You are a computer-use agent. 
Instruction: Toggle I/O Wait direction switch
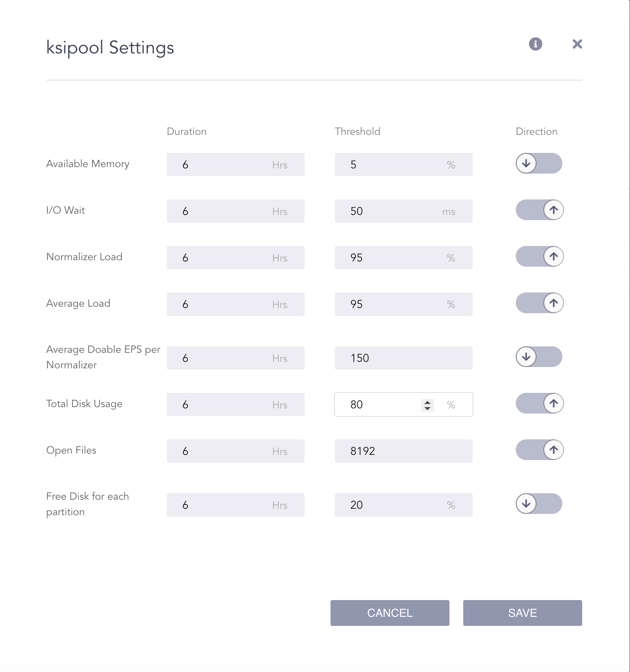540,210
